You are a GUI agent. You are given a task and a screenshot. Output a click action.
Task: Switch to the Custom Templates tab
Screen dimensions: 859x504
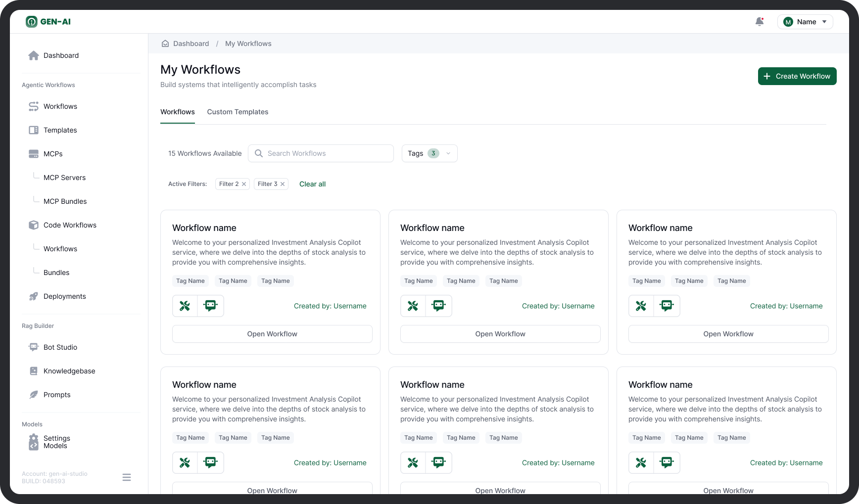click(x=238, y=112)
